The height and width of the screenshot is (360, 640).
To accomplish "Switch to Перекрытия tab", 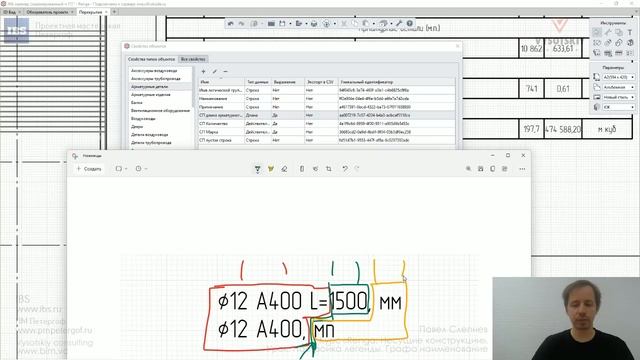I will click(91, 12).
